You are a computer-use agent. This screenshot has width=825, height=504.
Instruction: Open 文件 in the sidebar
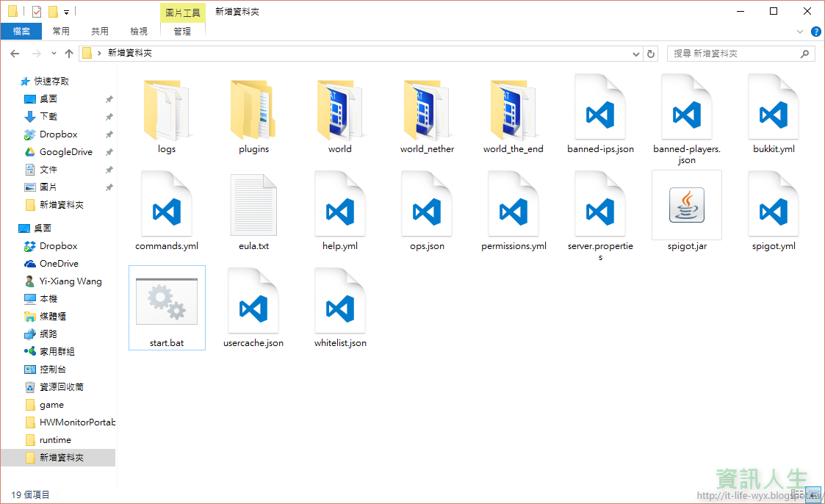click(48, 170)
